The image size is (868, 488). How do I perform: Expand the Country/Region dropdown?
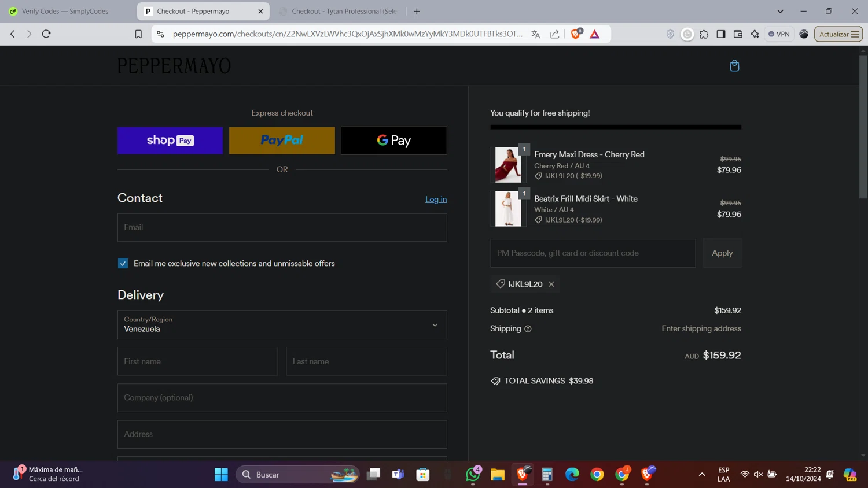[282, 325]
